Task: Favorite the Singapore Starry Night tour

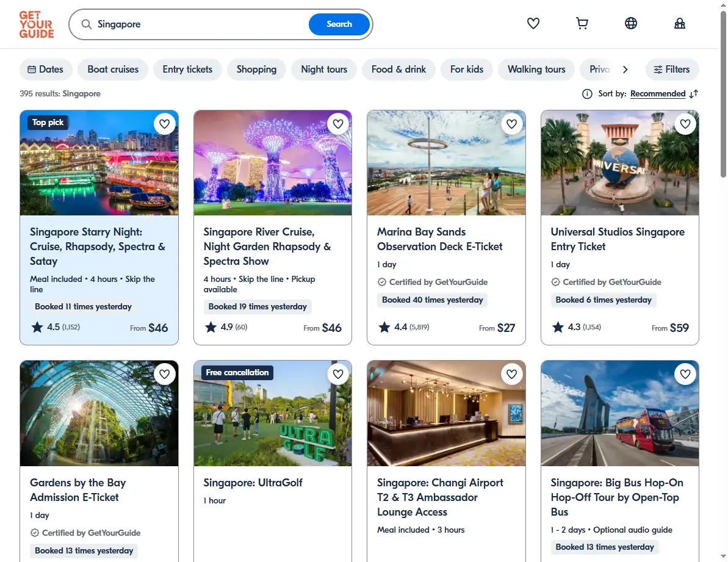Action: 164,124
